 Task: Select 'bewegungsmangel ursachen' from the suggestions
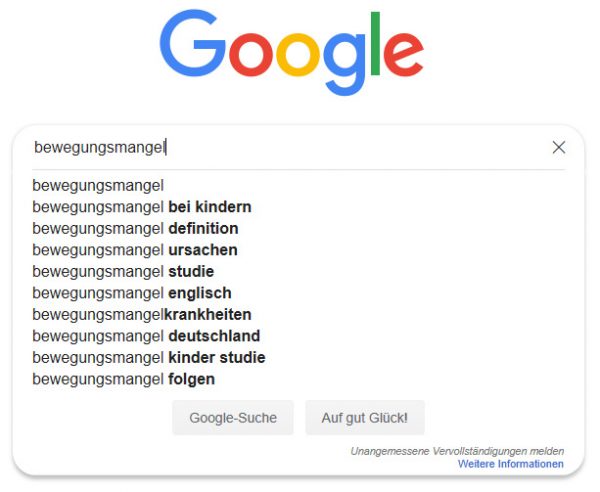134,250
